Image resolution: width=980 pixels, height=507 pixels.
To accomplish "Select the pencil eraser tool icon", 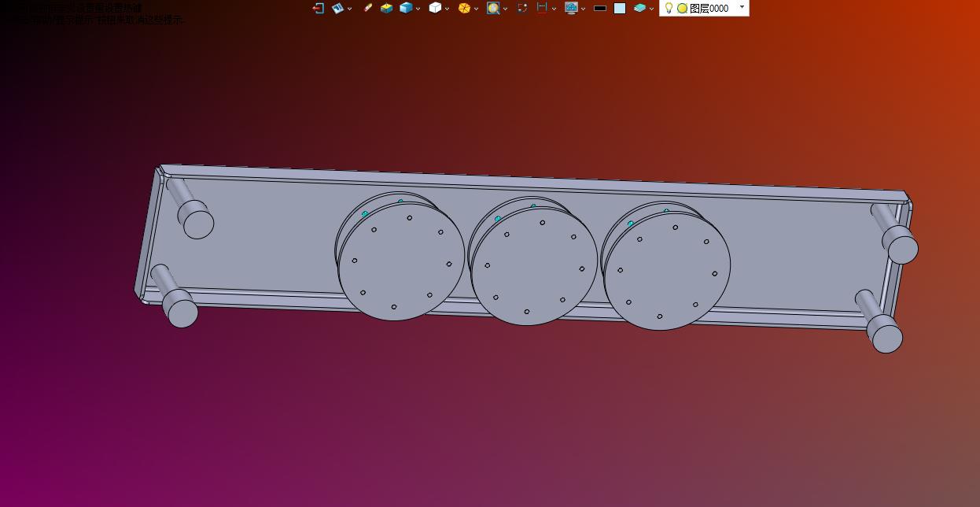I will click(367, 8).
